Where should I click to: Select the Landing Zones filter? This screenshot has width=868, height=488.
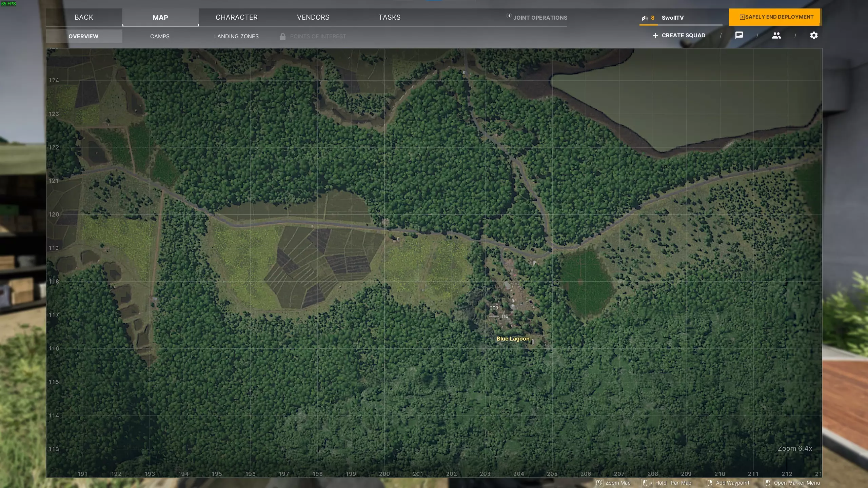(236, 36)
